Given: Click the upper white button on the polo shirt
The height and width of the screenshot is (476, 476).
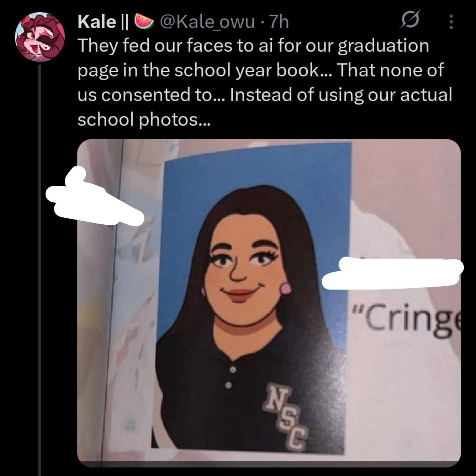Looking at the screenshot, I should pyautogui.click(x=232, y=370).
